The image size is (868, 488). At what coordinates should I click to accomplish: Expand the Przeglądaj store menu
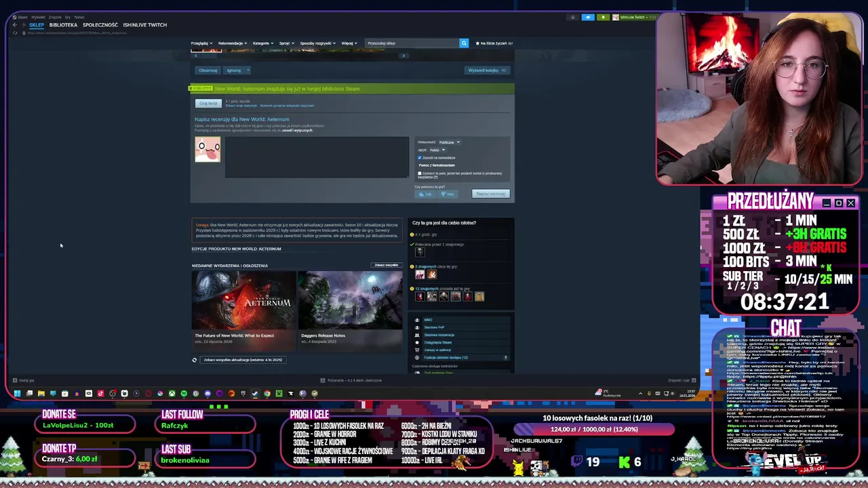[200, 43]
